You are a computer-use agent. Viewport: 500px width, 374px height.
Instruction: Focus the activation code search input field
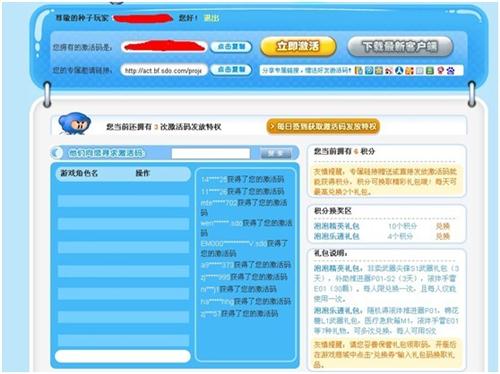[211, 153]
